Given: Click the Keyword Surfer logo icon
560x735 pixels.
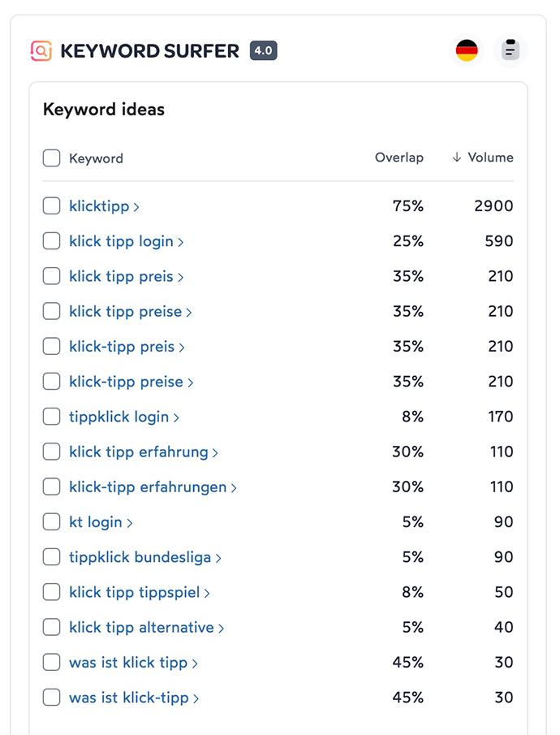Looking at the screenshot, I should (41, 50).
